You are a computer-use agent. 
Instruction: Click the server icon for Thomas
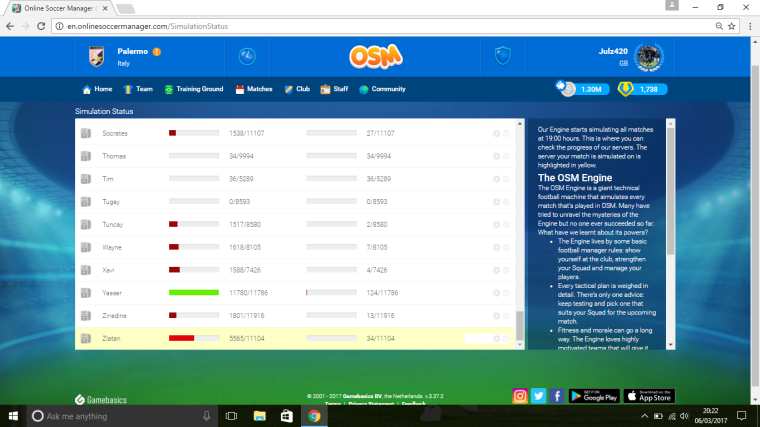point(86,156)
